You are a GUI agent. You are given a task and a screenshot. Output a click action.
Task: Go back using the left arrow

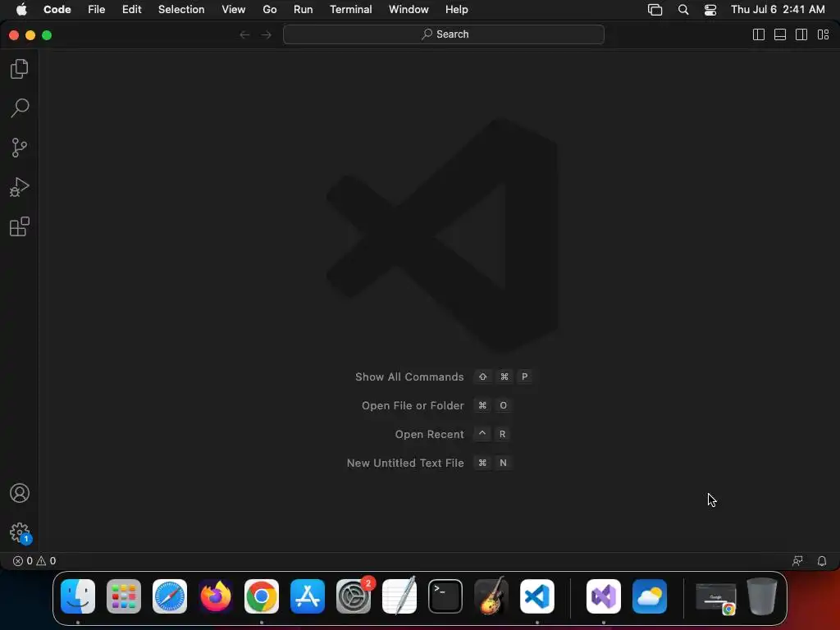[x=244, y=34]
